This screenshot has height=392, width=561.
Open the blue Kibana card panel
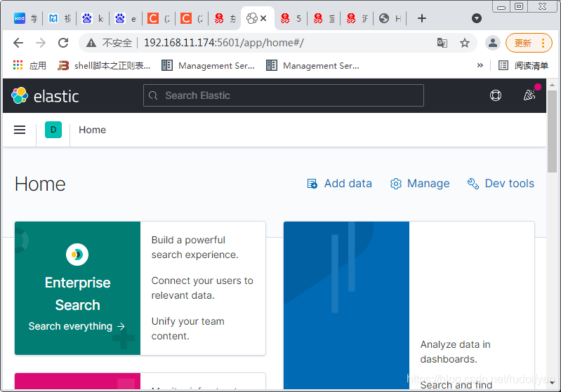(x=346, y=306)
